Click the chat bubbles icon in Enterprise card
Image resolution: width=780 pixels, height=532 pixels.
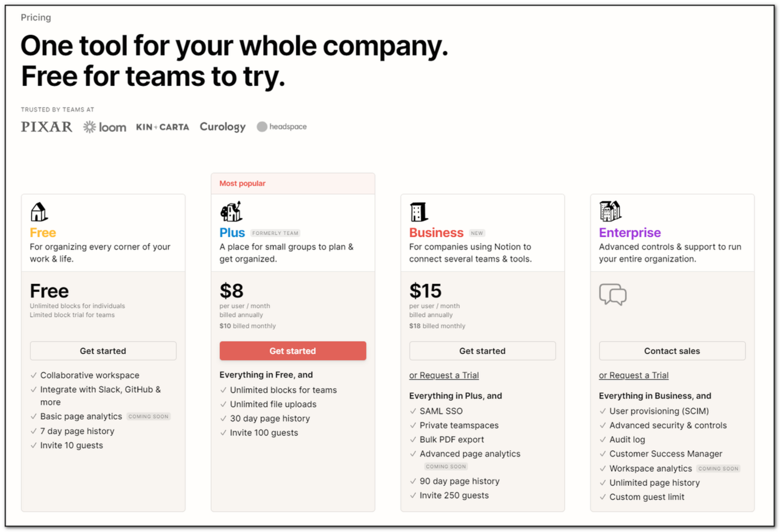613,294
